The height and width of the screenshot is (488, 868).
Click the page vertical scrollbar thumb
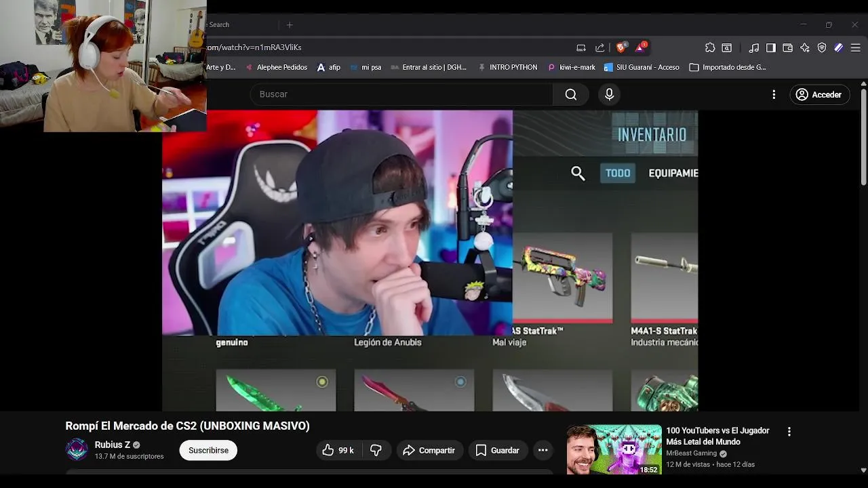tap(863, 136)
